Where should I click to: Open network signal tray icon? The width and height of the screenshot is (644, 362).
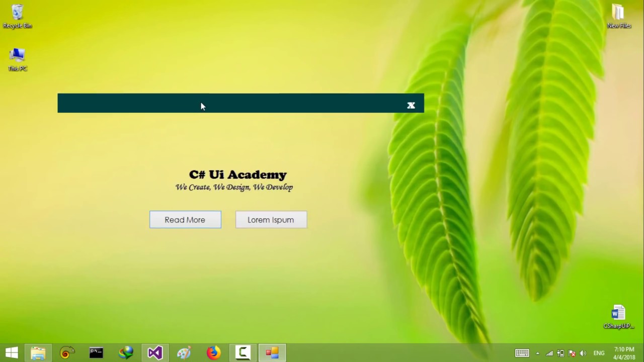[x=549, y=353]
